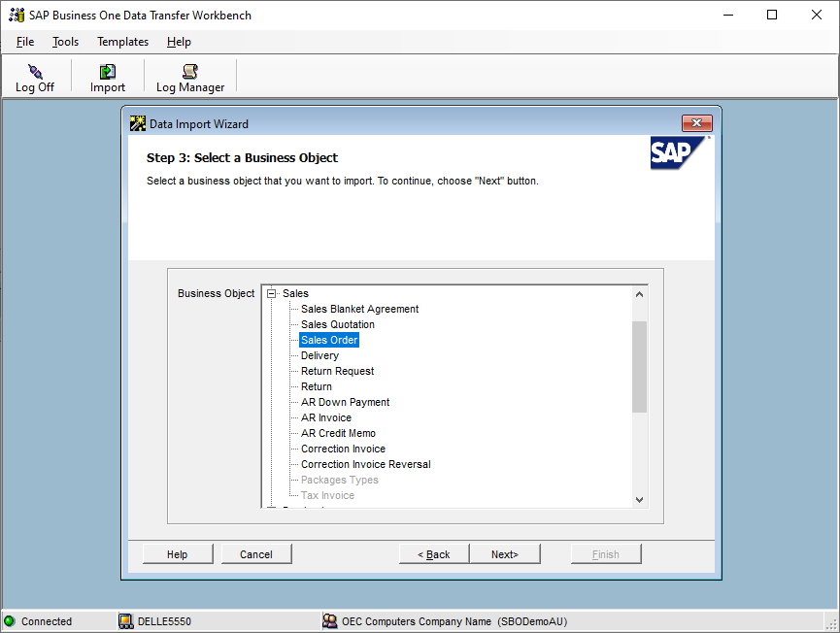
Task: Click the application icon in the title bar
Action: [17, 15]
